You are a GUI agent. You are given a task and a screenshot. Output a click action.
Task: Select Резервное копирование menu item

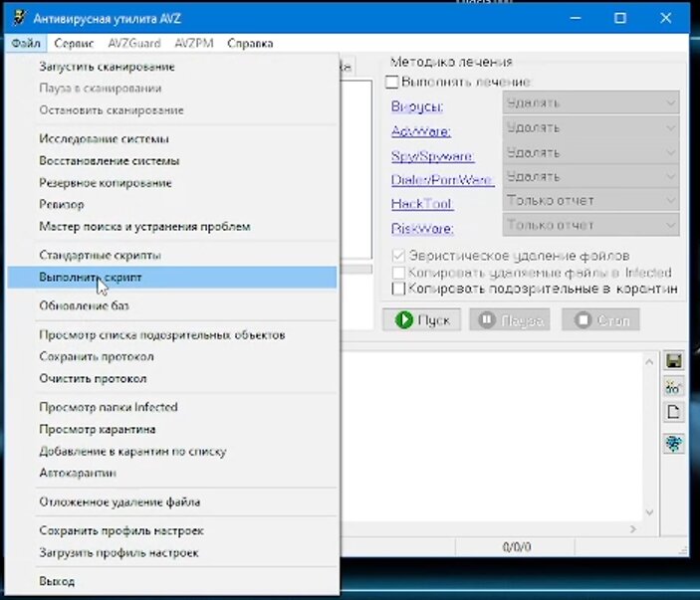(172, 183)
